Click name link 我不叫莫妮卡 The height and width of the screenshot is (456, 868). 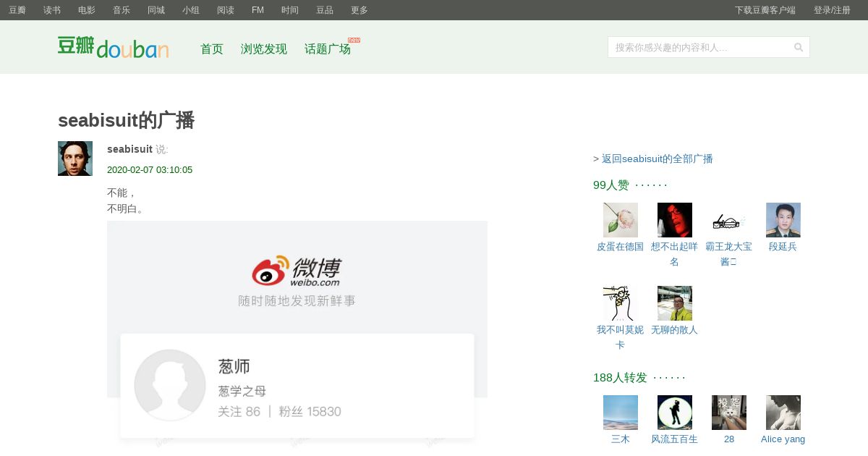[621, 337]
